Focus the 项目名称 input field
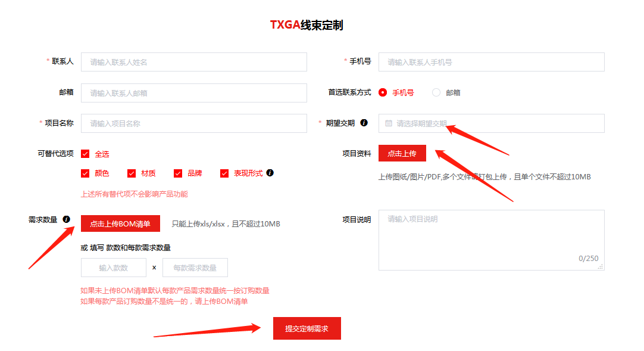Screen dimensions: 644x351 [194, 123]
